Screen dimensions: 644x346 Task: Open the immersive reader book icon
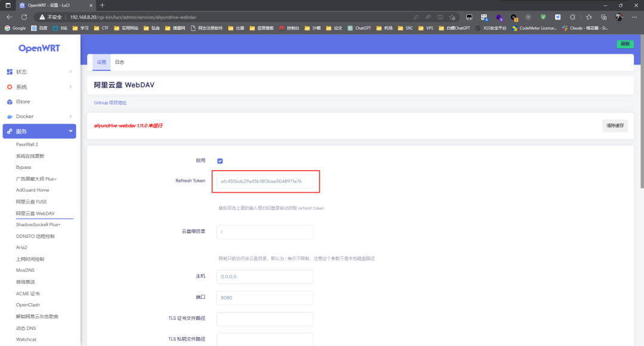coord(440,17)
